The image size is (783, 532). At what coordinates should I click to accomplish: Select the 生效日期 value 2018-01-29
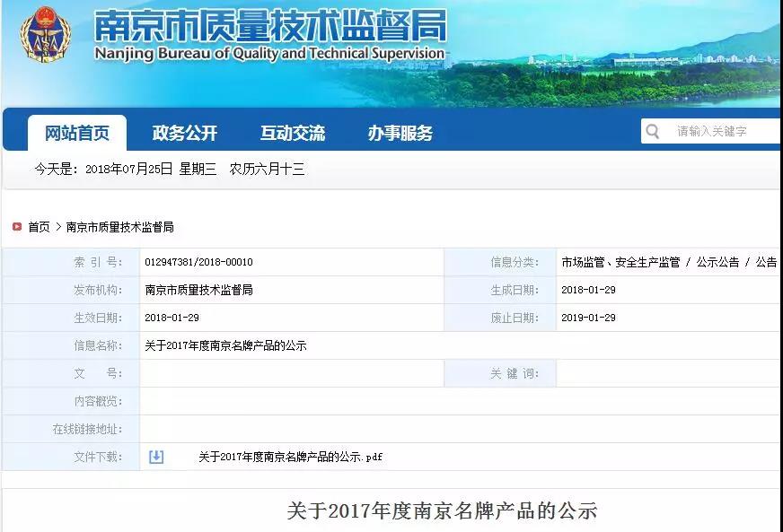point(172,318)
